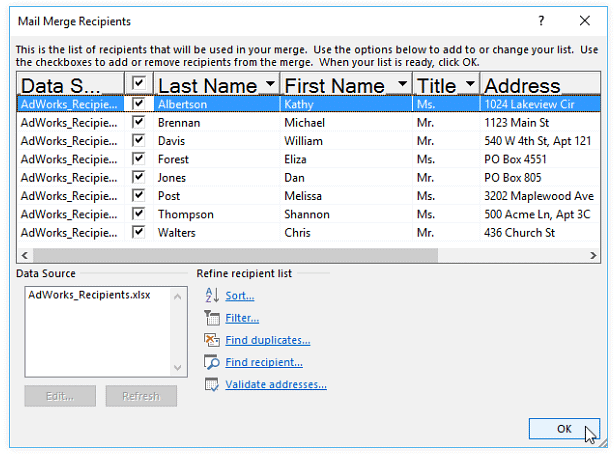
Task: Open the Find duplicates... link
Action: 267,340
